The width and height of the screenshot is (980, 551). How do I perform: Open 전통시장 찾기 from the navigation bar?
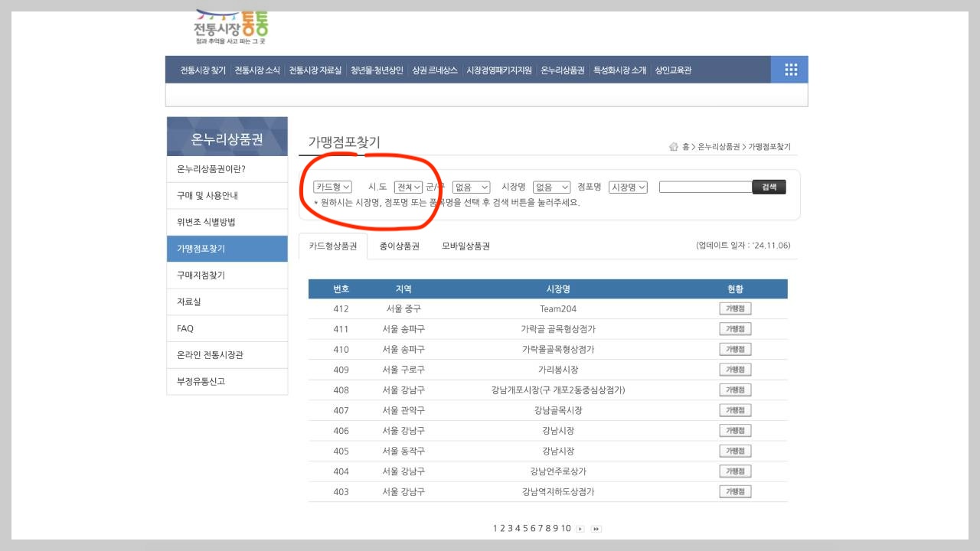pyautogui.click(x=201, y=69)
